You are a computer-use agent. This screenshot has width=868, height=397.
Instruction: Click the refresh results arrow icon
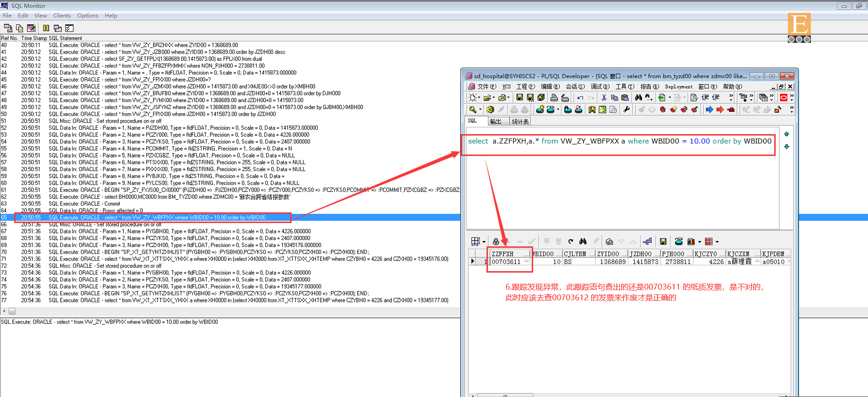tap(571, 242)
